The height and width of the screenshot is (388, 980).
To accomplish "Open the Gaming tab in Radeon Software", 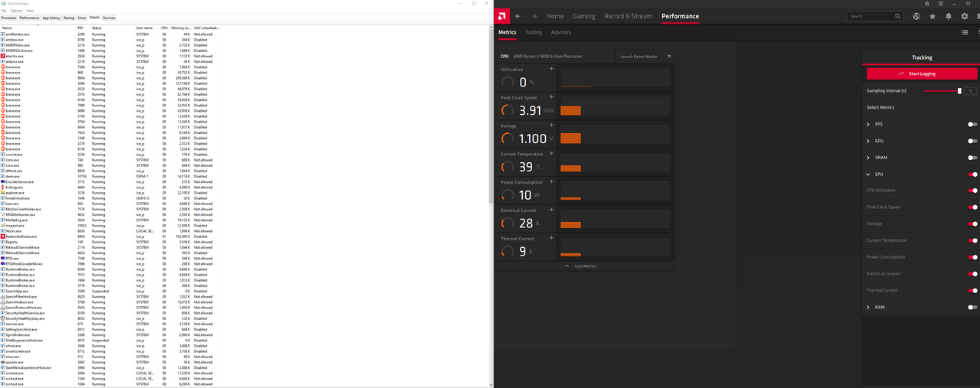I will point(584,16).
